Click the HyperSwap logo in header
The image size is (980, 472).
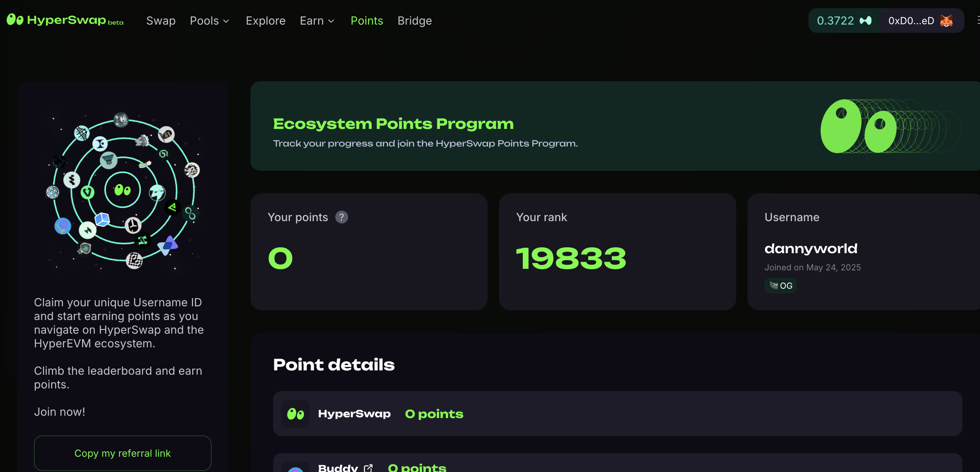pos(65,20)
